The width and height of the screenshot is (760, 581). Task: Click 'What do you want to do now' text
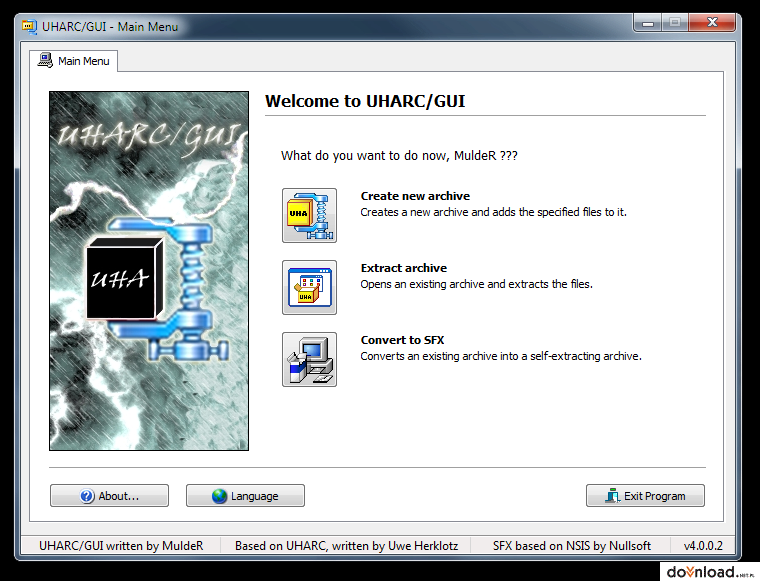click(x=399, y=156)
